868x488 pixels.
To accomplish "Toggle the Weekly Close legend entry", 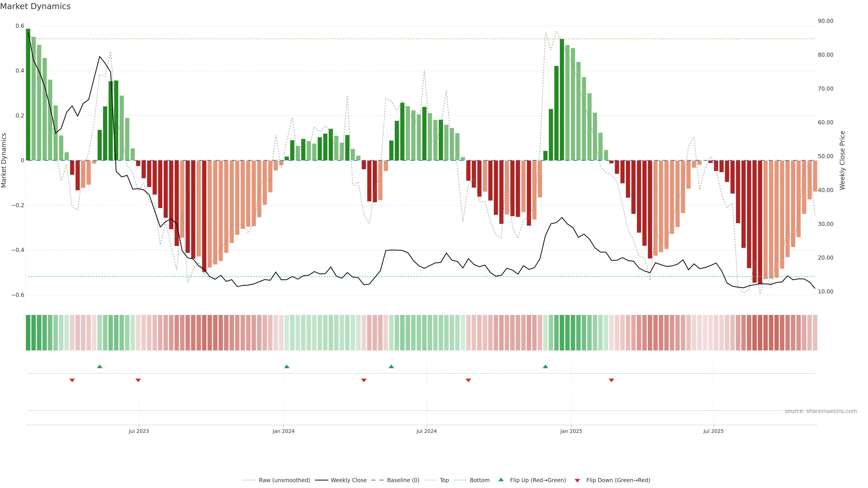I will tap(348, 480).
